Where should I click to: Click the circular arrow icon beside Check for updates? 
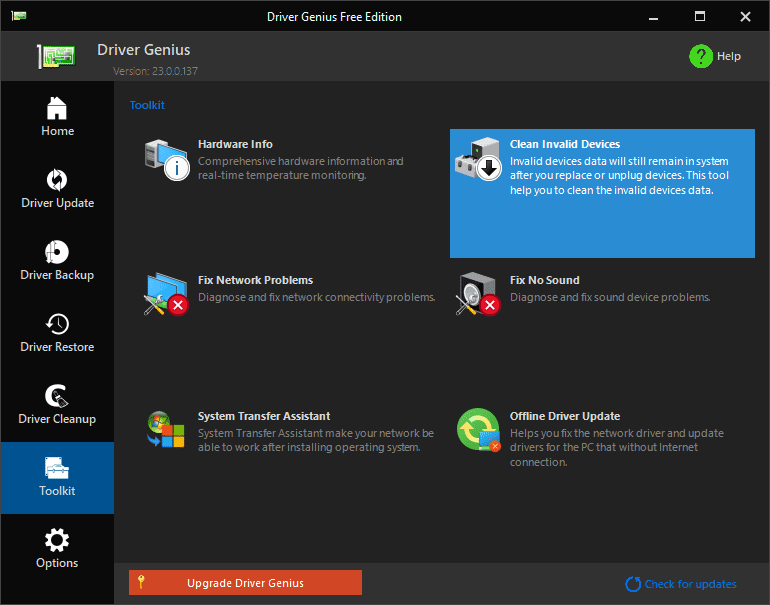click(633, 584)
